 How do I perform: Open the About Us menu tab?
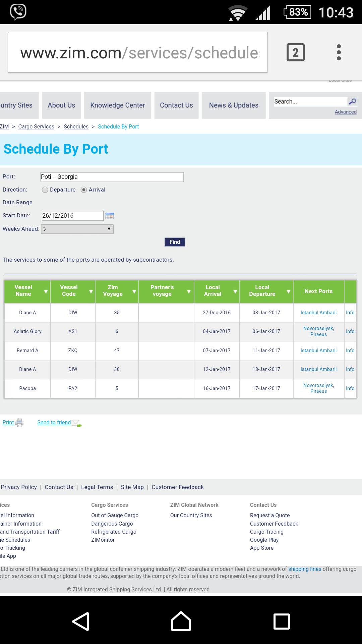61,105
